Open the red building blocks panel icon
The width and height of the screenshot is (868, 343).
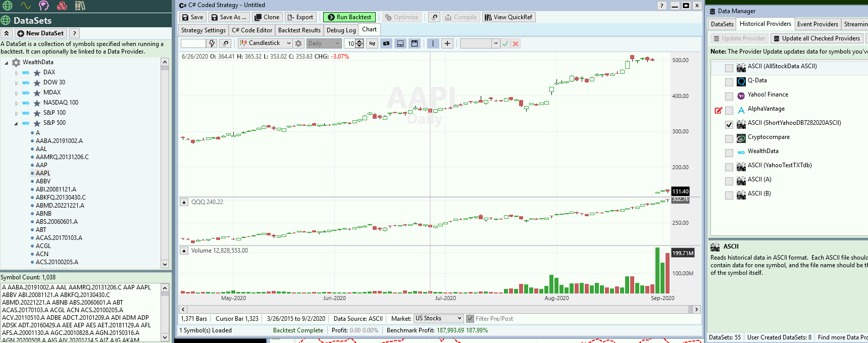click(x=62, y=6)
